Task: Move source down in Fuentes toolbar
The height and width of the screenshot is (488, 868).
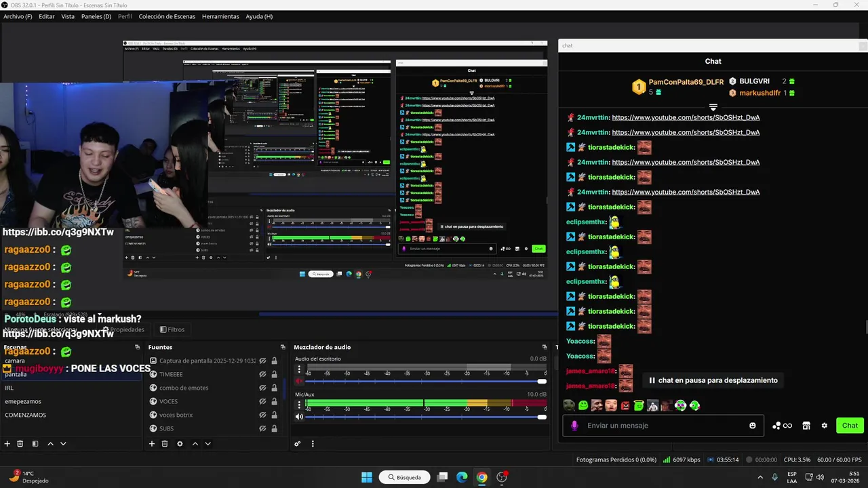Action: pos(208,444)
